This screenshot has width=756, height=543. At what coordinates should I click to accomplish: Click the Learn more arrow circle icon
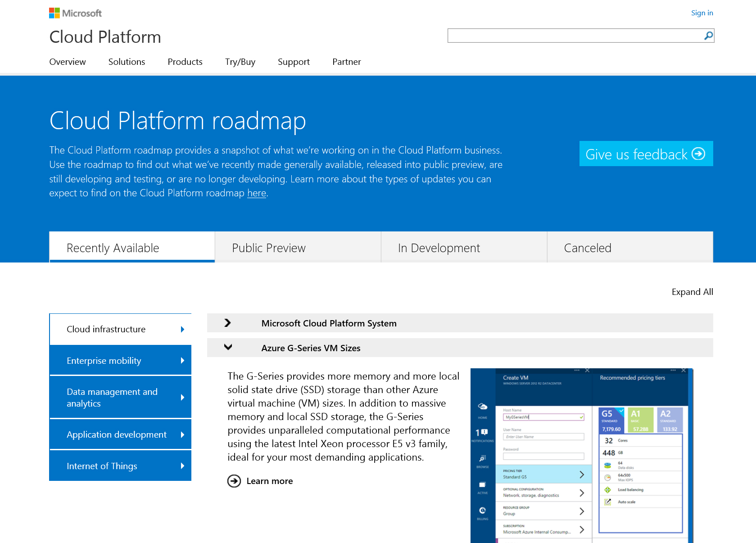234,481
